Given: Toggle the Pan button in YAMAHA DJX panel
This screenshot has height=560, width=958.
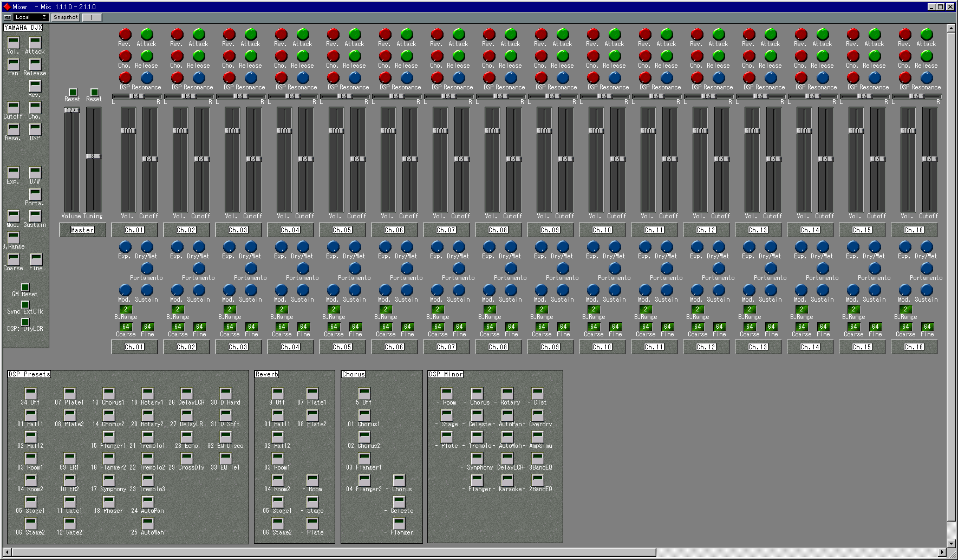Looking at the screenshot, I should coord(13,64).
